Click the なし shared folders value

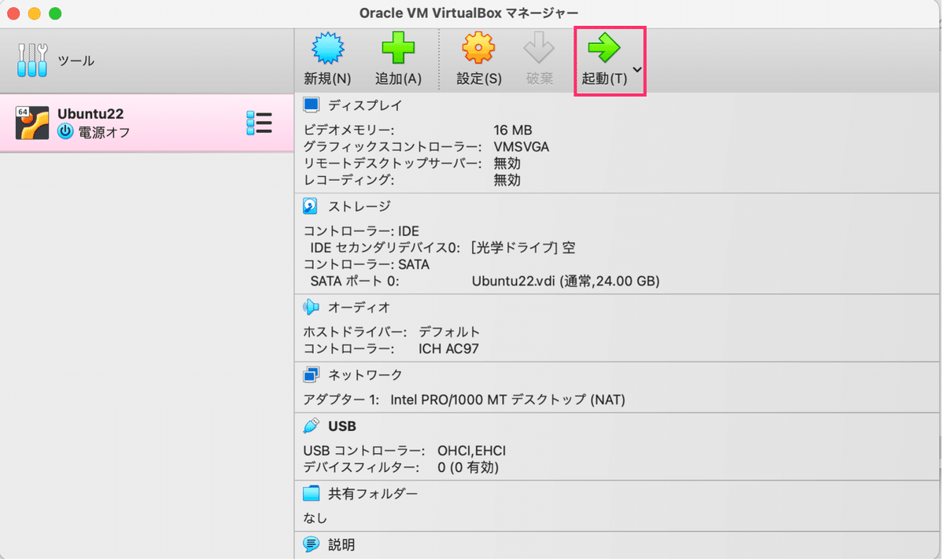(315, 518)
